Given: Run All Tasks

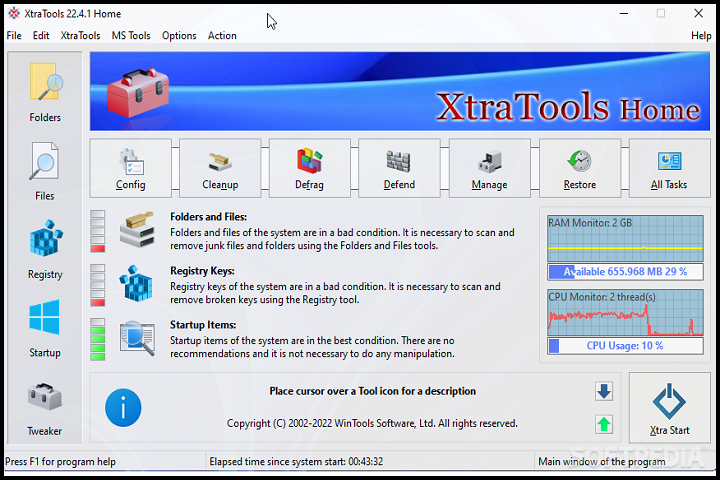Looking at the screenshot, I should 669,168.
